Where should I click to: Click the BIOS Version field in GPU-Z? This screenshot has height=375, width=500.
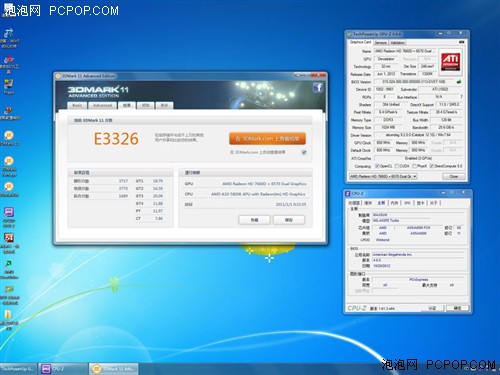click(414, 82)
